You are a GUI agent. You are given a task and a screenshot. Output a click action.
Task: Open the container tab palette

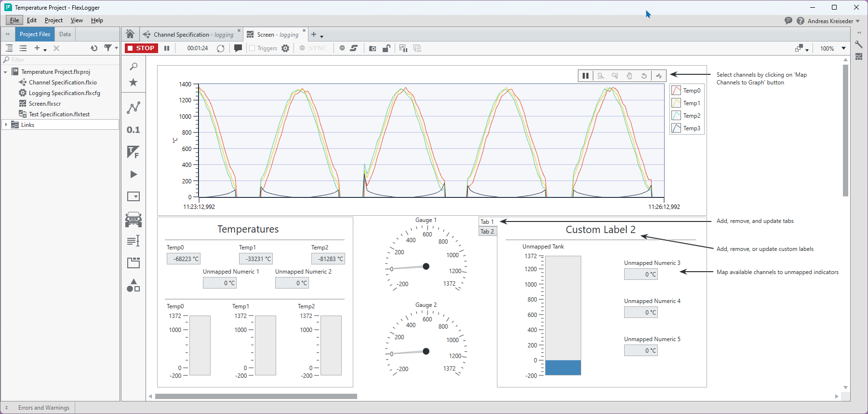tap(134, 262)
